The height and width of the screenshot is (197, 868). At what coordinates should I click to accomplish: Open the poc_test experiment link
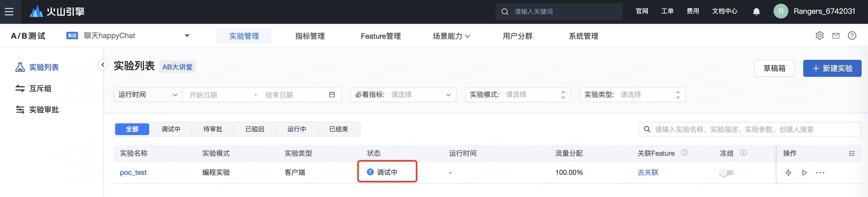pos(134,172)
